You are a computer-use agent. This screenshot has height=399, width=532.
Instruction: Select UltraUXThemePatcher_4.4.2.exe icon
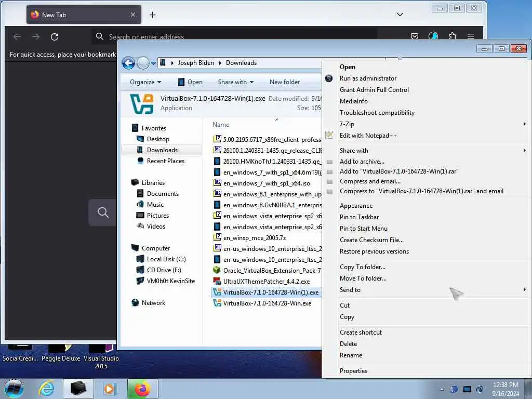click(217, 281)
